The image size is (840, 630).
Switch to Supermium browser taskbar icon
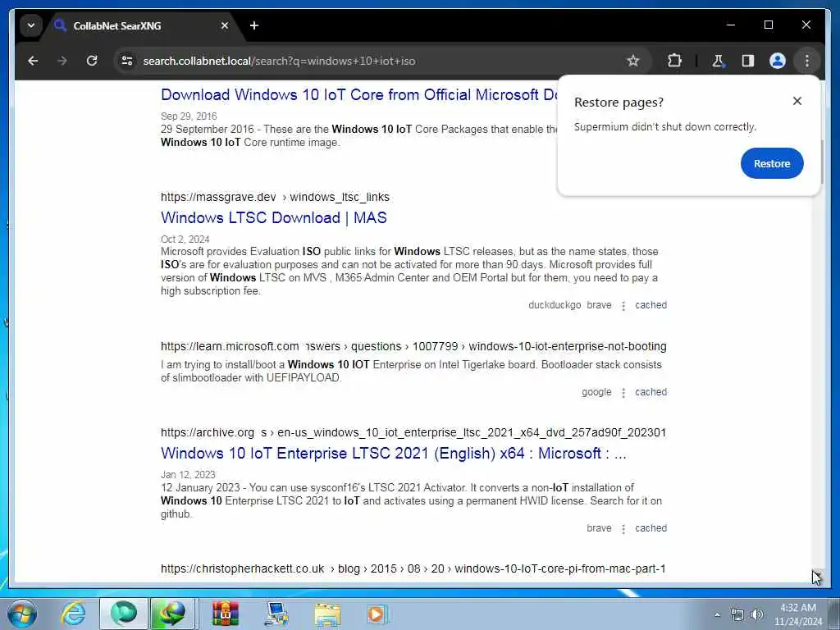[124, 614]
